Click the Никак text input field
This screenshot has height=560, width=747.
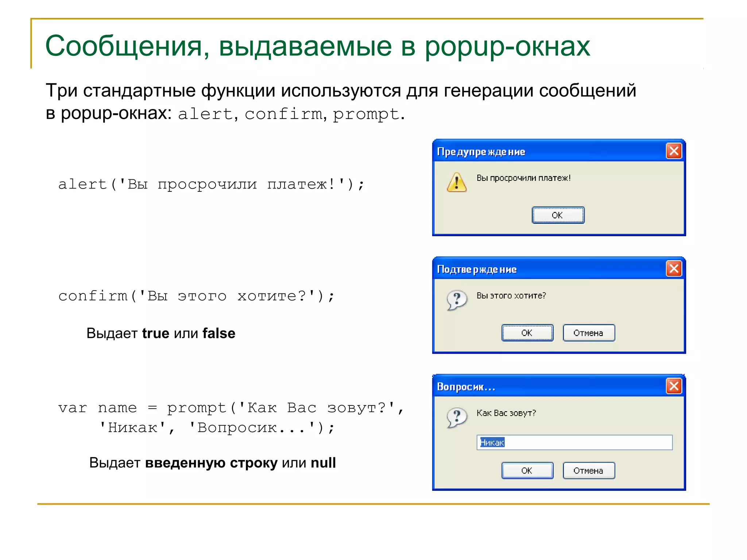[x=574, y=442]
